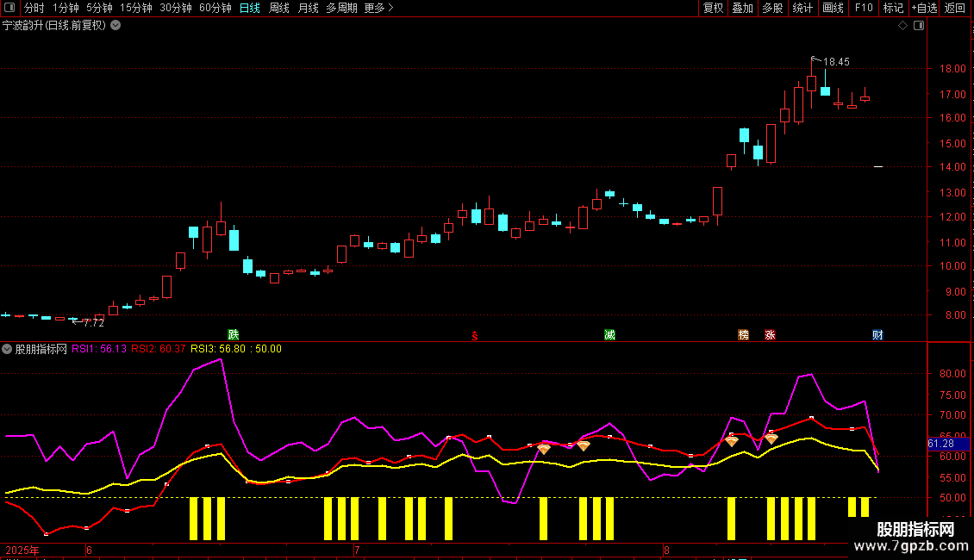Click the 股朋指标网 indicator name
Image resolution: width=974 pixels, height=560 pixels.
(41, 349)
